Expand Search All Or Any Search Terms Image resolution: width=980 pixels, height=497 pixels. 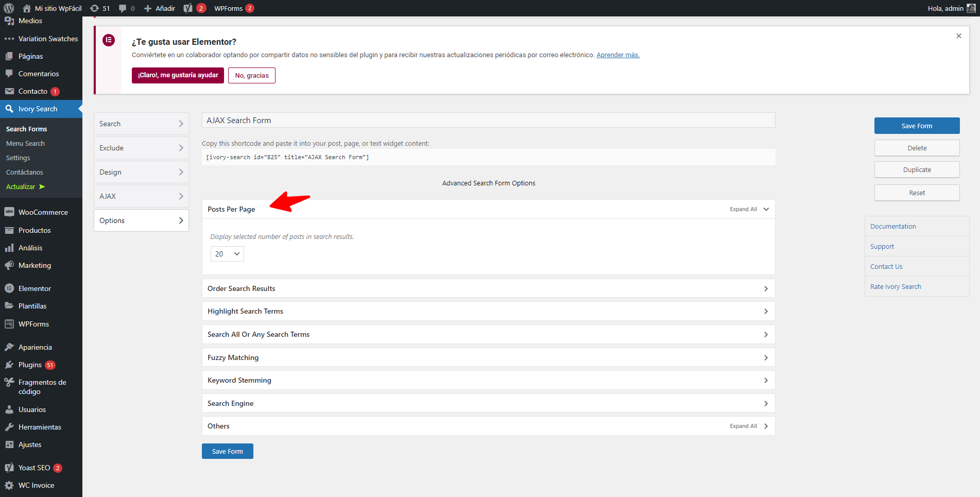click(x=488, y=334)
